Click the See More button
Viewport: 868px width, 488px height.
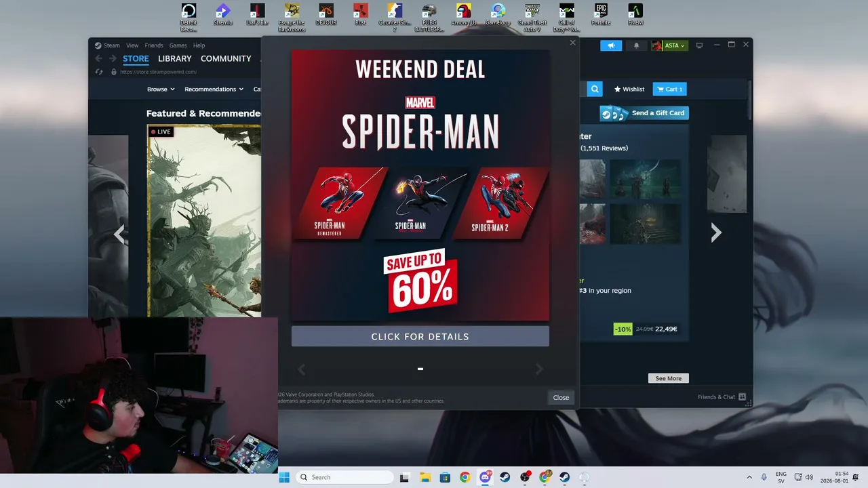click(x=669, y=378)
